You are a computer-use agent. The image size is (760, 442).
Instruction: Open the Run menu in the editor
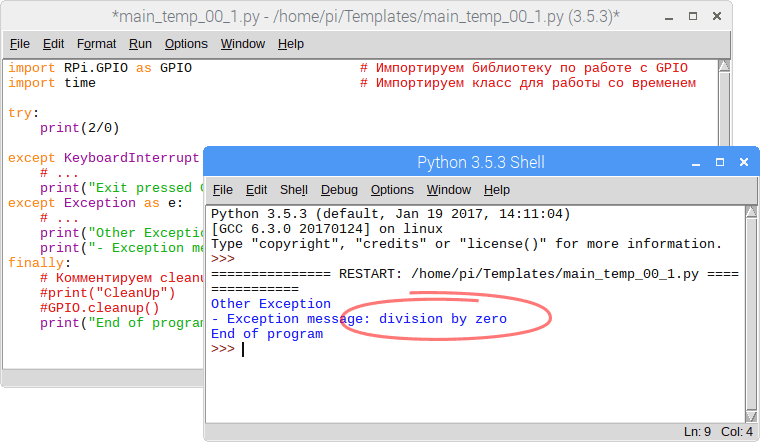click(141, 44)
